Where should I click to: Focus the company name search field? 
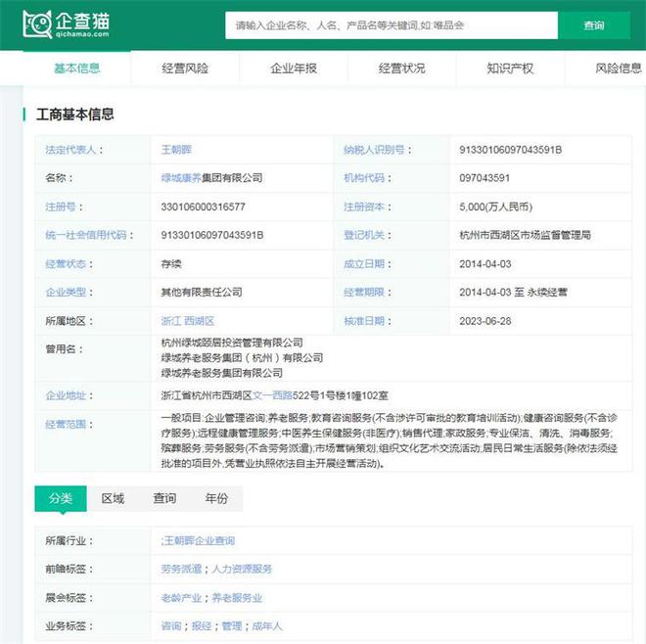tap(392, 25)
